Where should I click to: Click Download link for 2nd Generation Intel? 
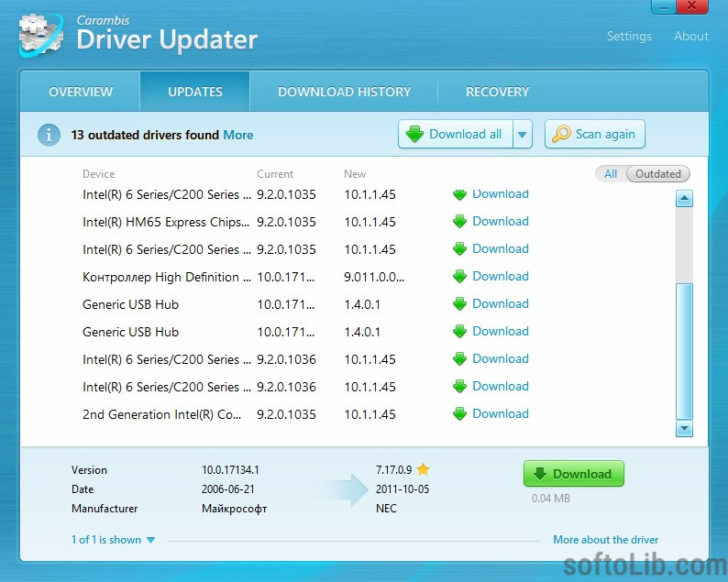(501, 413)
